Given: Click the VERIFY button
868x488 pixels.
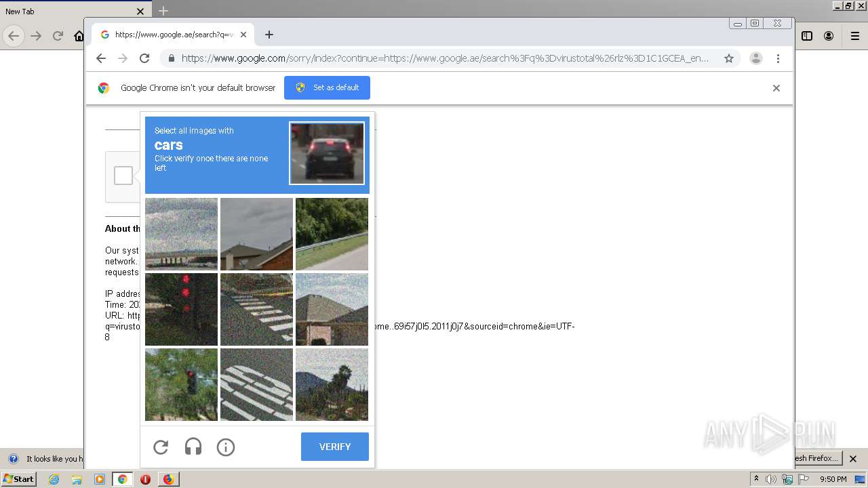Looking at the screenshot, I should (335, 447).
